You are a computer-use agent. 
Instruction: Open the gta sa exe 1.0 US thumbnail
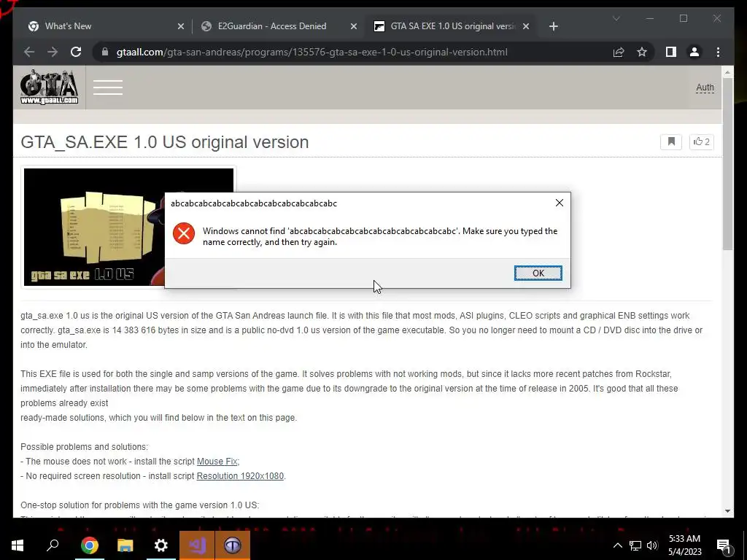point(94,227)
